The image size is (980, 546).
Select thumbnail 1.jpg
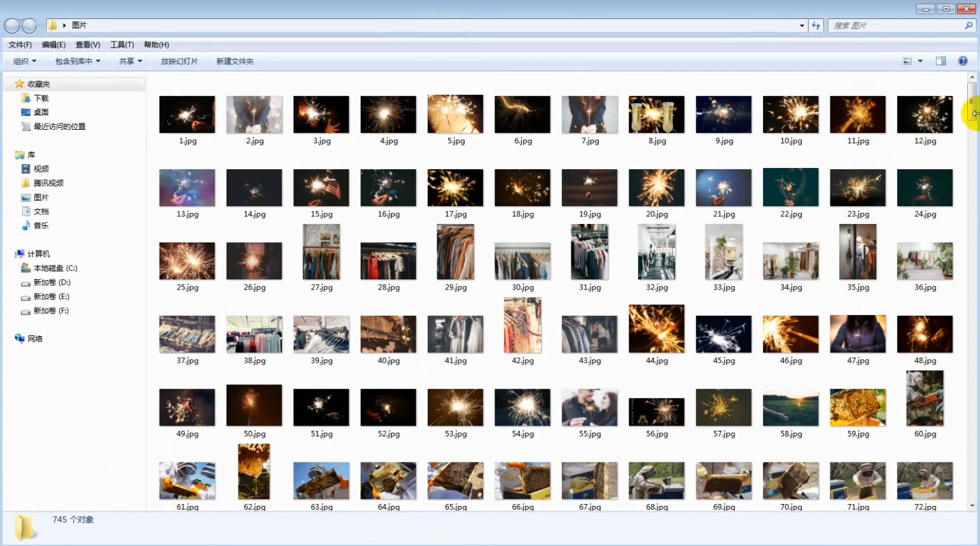(x=187, y=115)
